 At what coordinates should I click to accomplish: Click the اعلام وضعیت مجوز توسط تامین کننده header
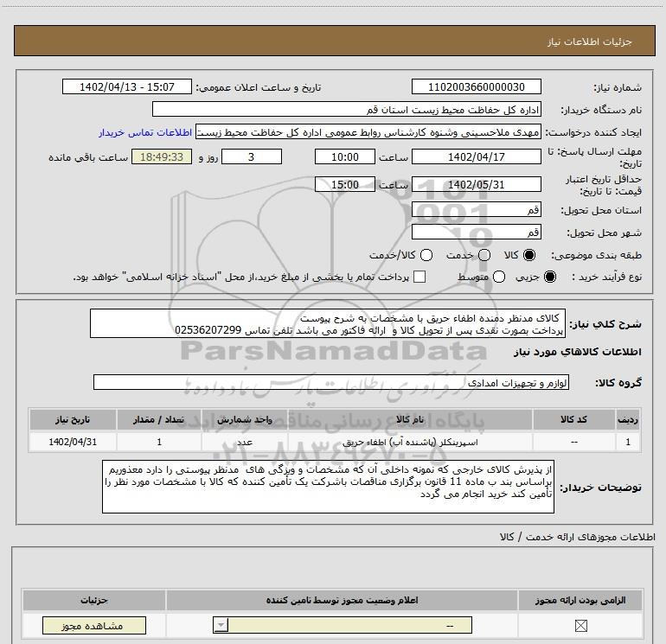342,600
